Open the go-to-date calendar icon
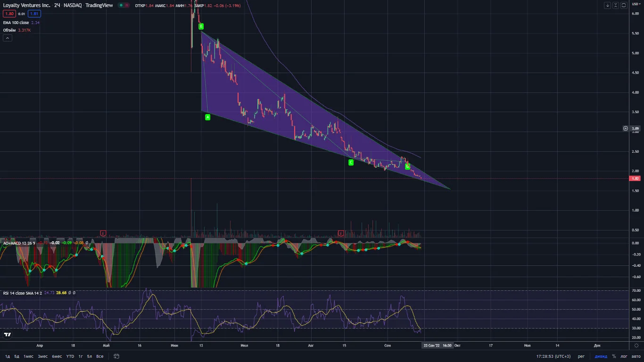644x362 pixels. 116,356
